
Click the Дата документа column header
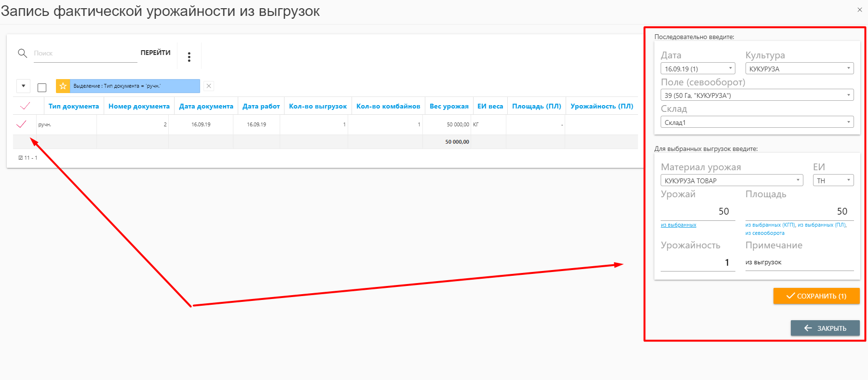[x=206, y=106]
